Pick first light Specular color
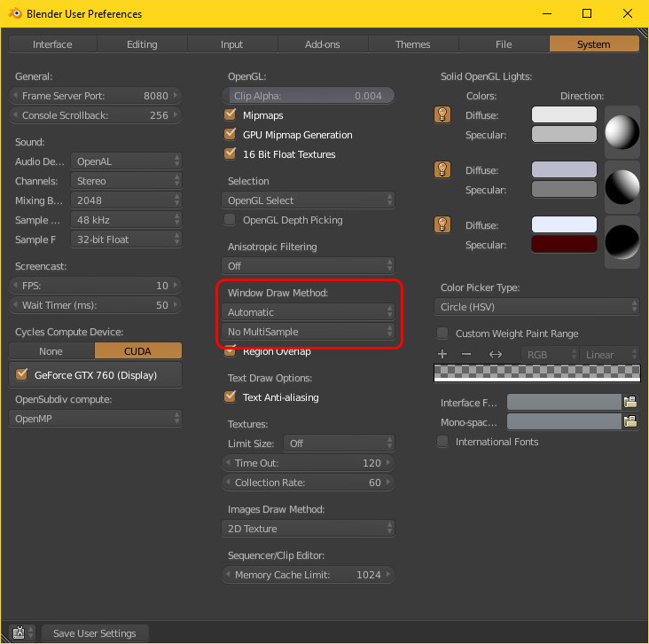 (x=564, y=134)
